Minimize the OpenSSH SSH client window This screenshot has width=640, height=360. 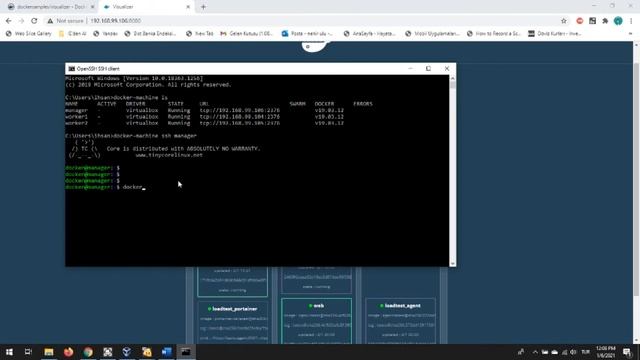tap(410, 69)
